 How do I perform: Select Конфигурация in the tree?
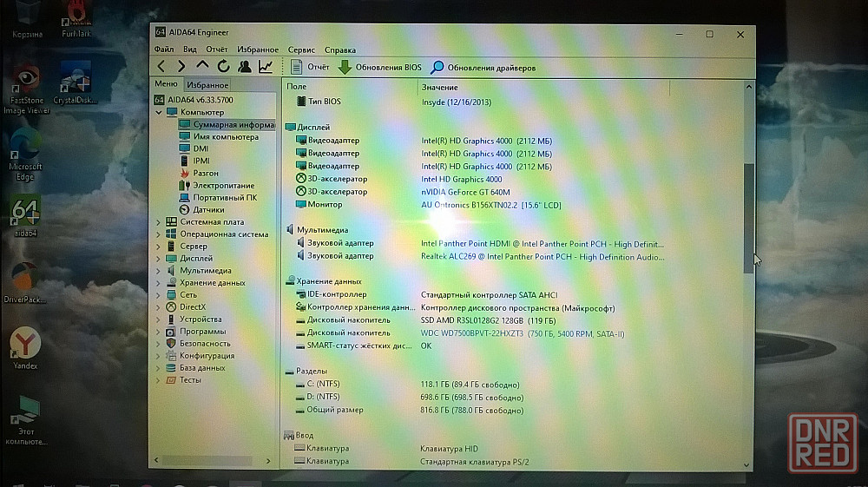pyautogui.click(x=201, y=356)
